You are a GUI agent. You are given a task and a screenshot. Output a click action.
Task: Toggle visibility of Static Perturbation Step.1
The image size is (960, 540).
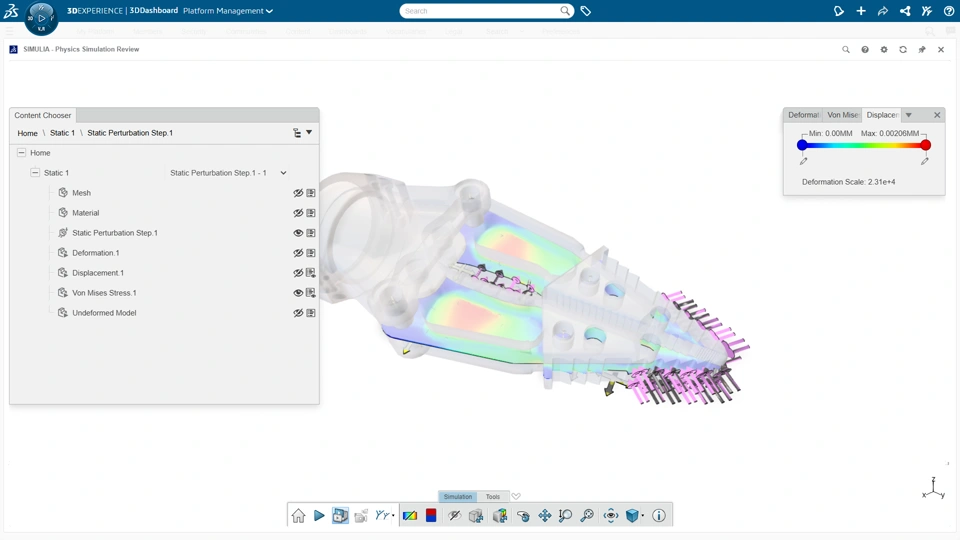pyautogui.click(x=298, y=233)
